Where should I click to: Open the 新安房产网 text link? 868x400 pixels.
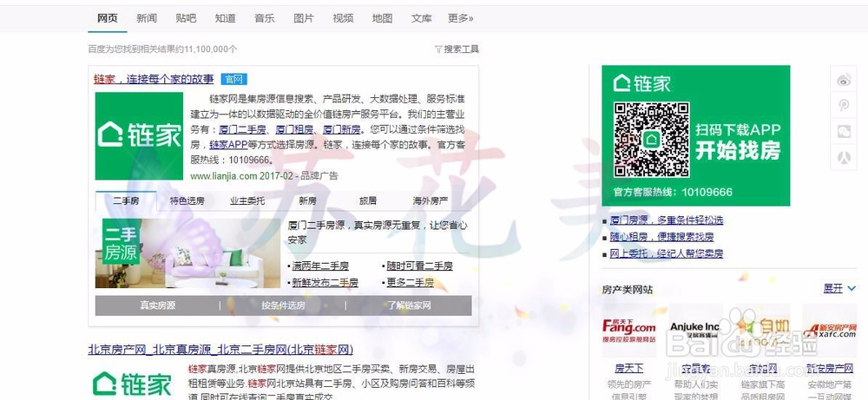pos(829,368)
